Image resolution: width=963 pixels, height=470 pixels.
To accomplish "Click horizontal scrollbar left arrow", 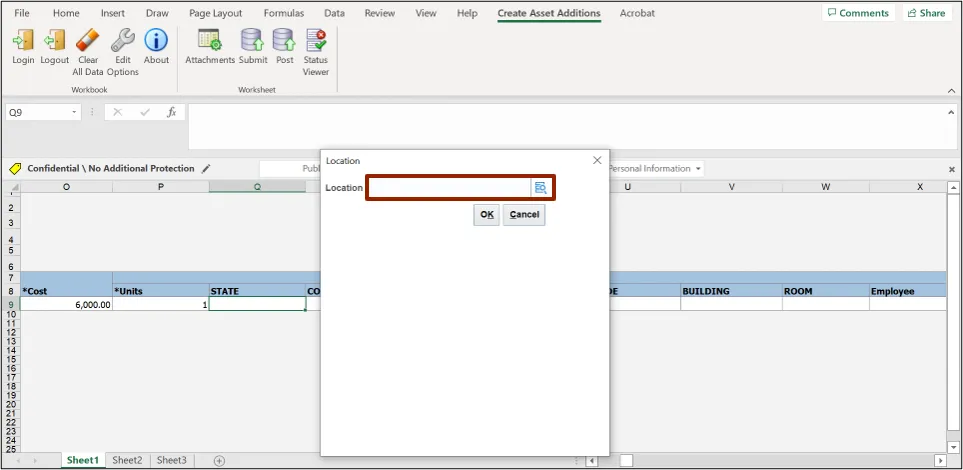I will click(x=591, y=460).
